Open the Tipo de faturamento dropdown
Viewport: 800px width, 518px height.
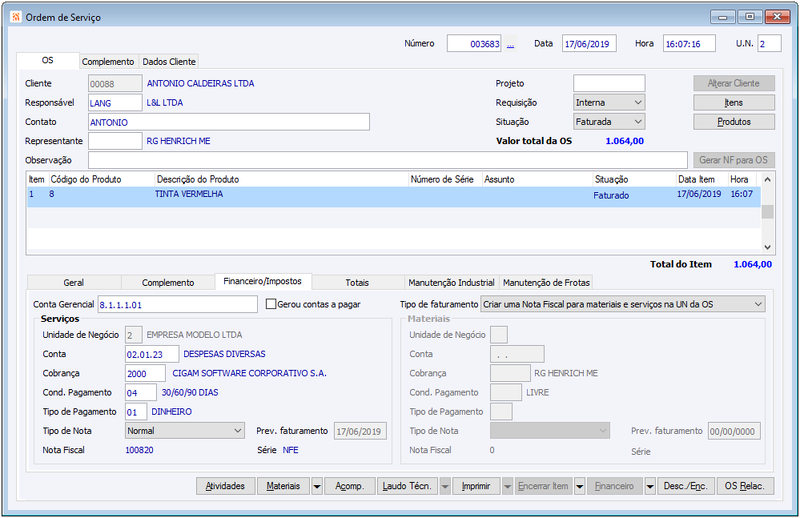click(758, 304)
